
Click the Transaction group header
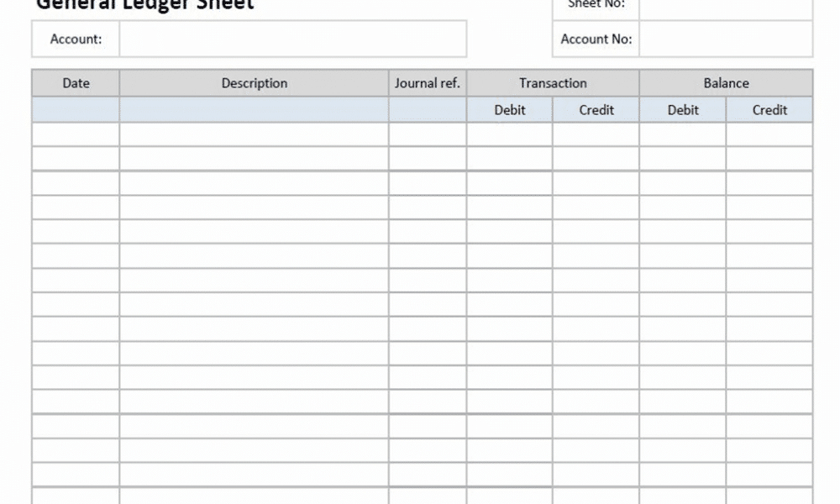click(x=553, y=83)
